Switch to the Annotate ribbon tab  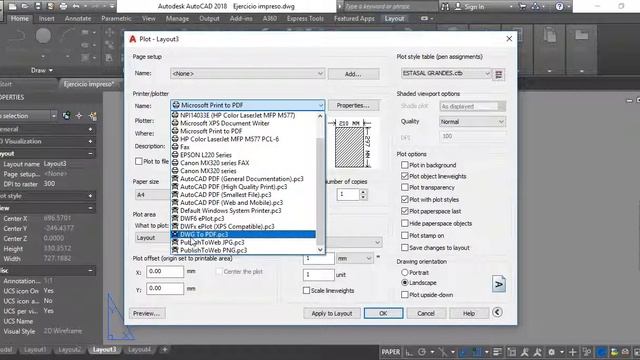tap(78, 18)
